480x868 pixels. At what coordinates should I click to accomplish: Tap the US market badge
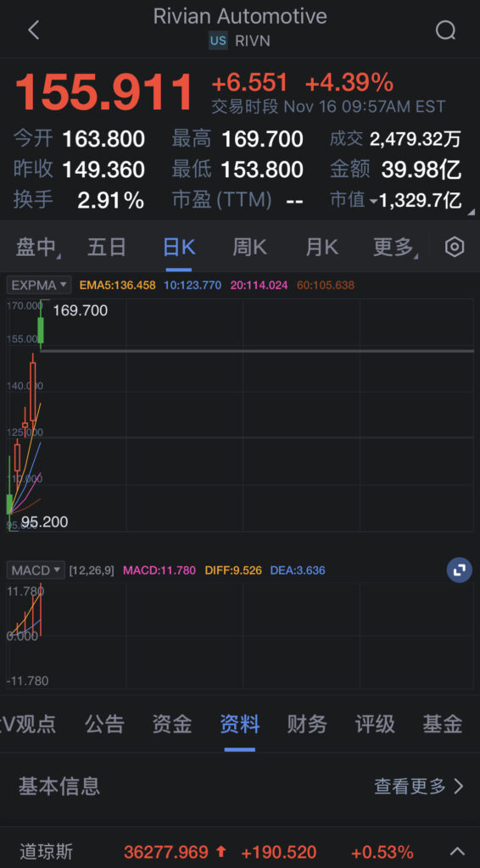pos(218,41)
